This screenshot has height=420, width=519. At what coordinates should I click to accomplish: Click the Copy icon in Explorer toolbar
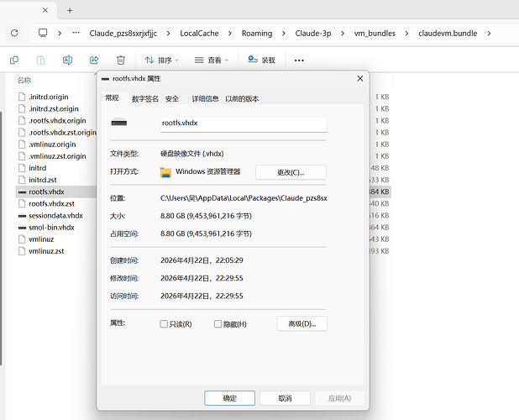14,60
